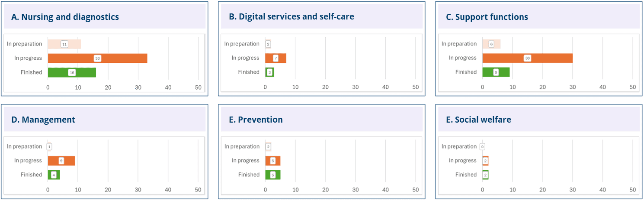Click the Finished label in Nursing chart
Screen dimensions: 644x201
[x=32, y=72]
